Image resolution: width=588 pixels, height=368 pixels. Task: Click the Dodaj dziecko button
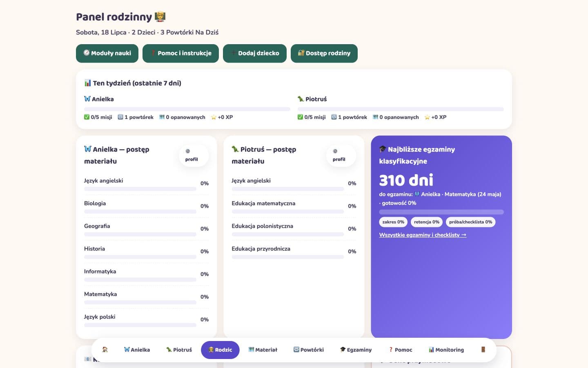255,53
